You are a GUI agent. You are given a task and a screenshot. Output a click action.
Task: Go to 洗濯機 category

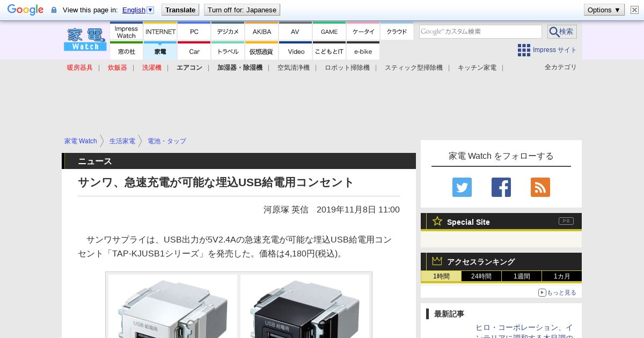point(152,68)
